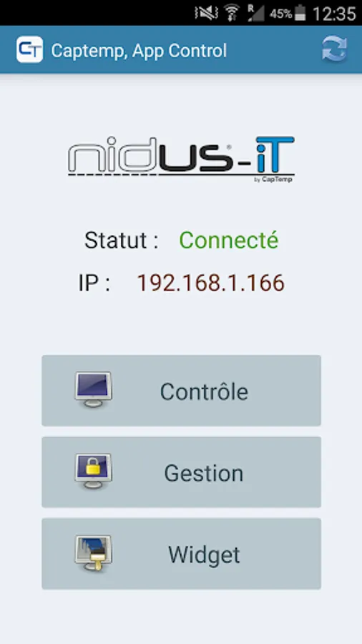Tap the muted vibrate status icon

pos(207,13)
